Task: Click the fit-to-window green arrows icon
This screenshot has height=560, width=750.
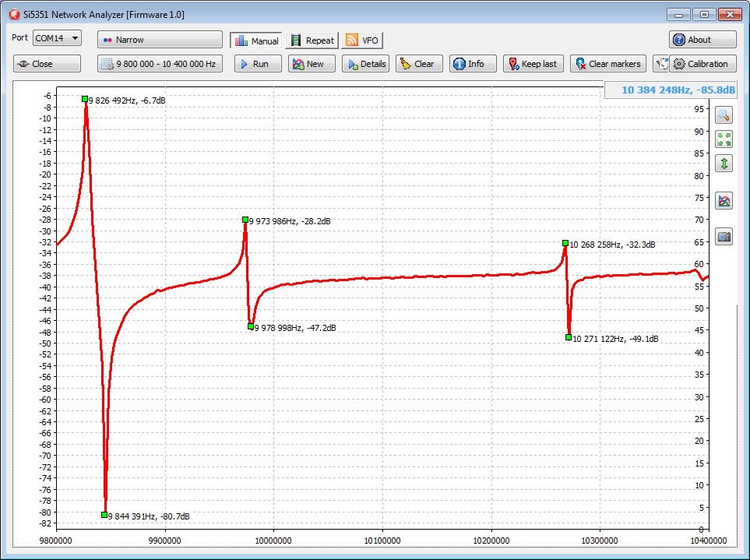Action: coord(724,139)
